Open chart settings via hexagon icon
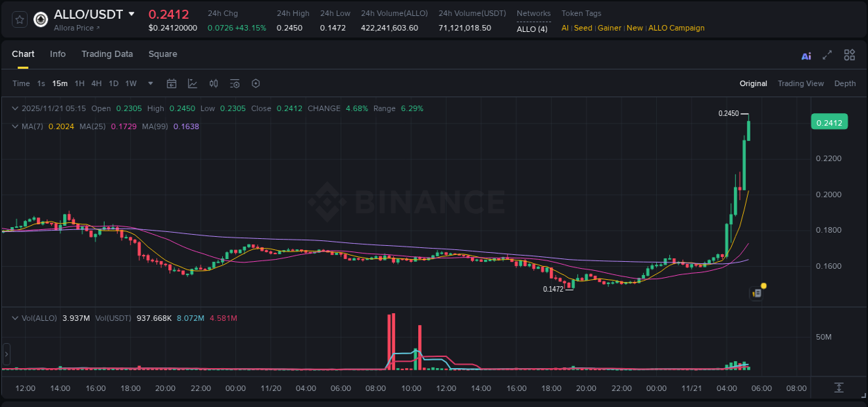The height and width of the screenshot is (407, 868). [256, 83]
